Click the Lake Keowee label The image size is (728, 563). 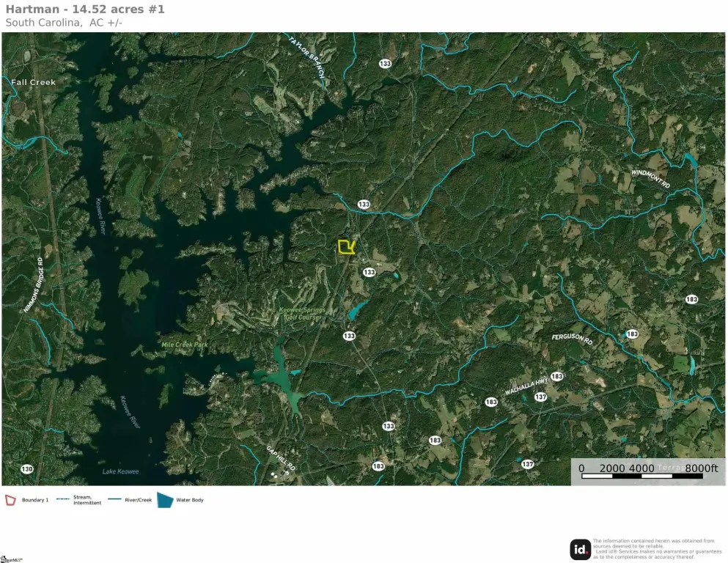point(120,471)
